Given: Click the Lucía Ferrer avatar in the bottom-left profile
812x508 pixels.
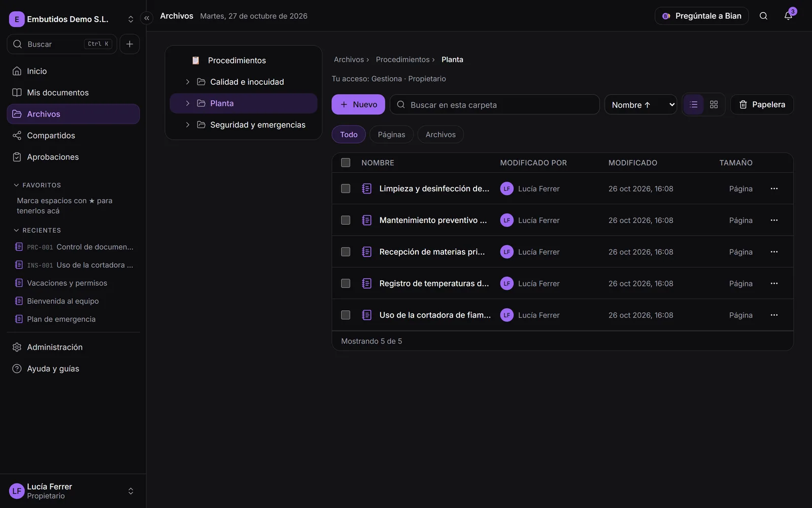Looking at the screenshot, I should [x=17, y=491].
